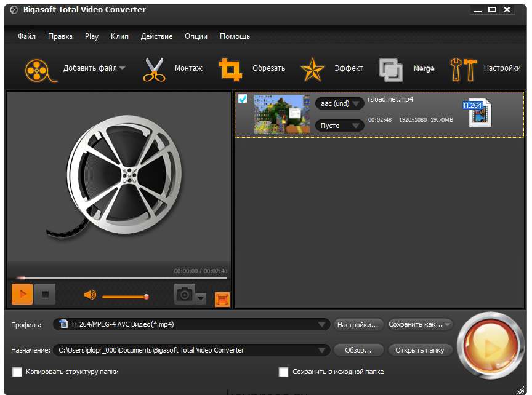This screenshot has height=395, width=532.
Task: Expand the Сохранить как dropdown
Action: tap(448, 324)
